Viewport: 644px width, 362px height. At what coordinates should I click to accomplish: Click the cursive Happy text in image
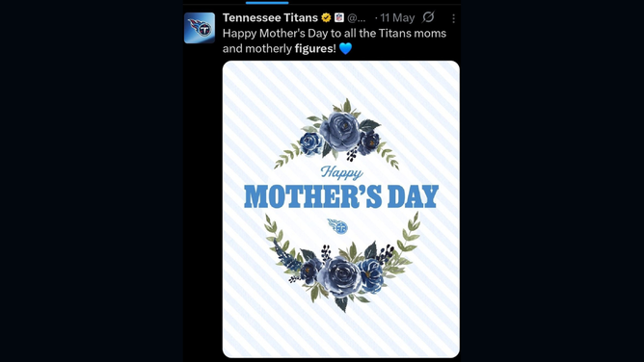341,172
